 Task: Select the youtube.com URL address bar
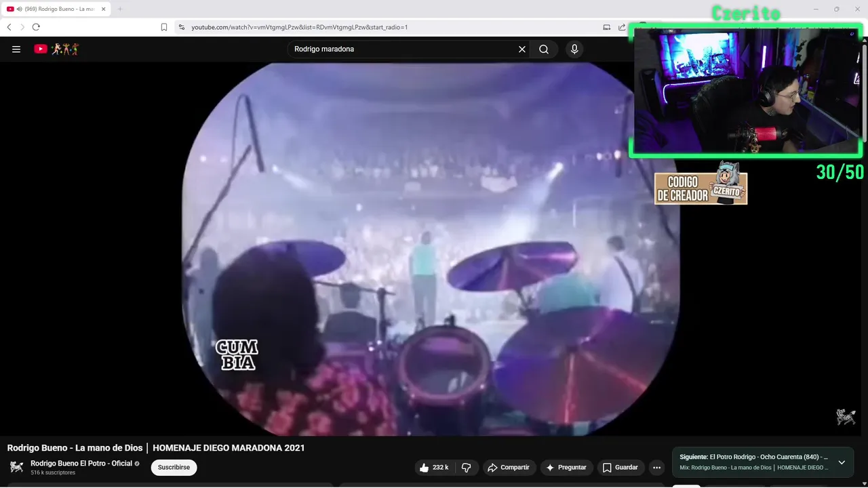click(x=299, y=27)
